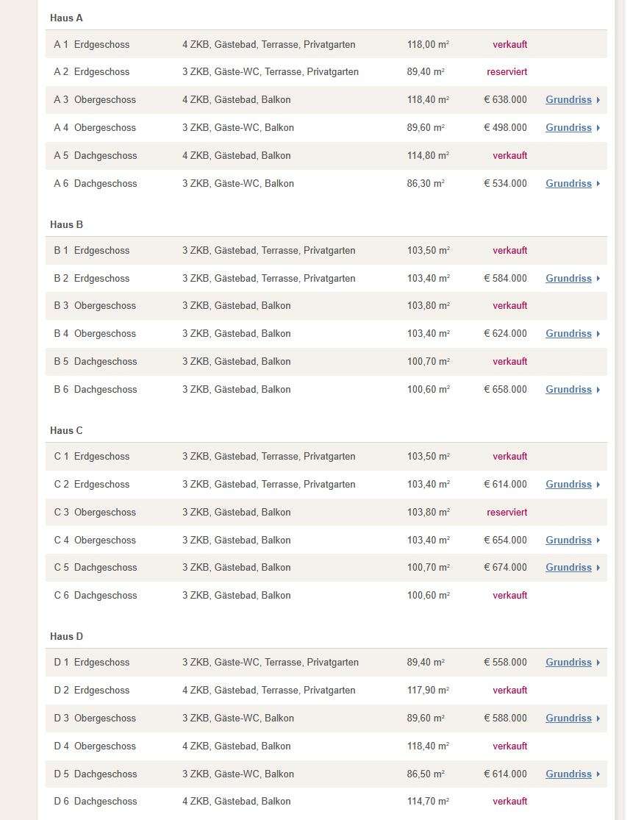Viewport: 644px width, 820px height.
Task: Open the Grundriss link for apartment A 6
Action: point(568,184)
